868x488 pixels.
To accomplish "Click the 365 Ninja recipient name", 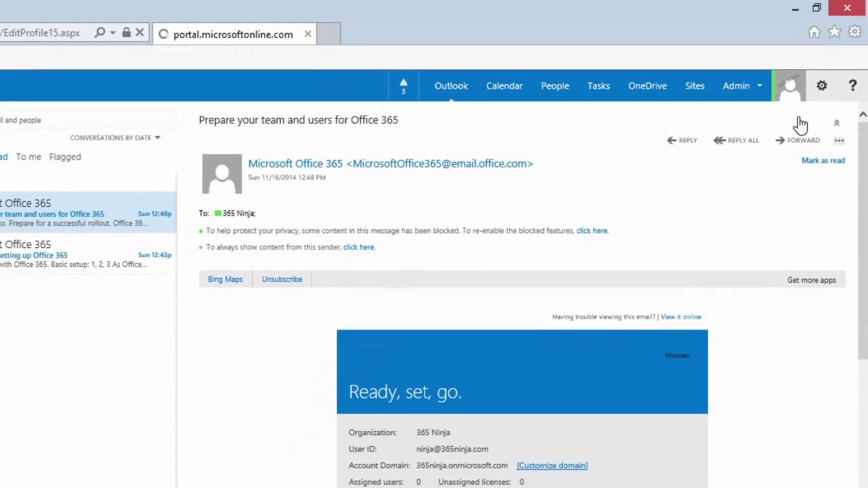I will (x=238, y=213).
